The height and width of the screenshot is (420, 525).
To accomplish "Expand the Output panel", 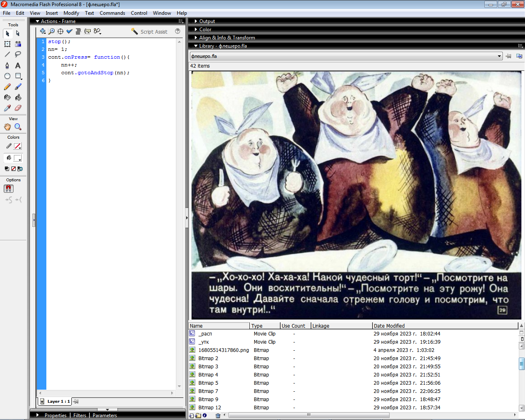I will coord(196,21).
